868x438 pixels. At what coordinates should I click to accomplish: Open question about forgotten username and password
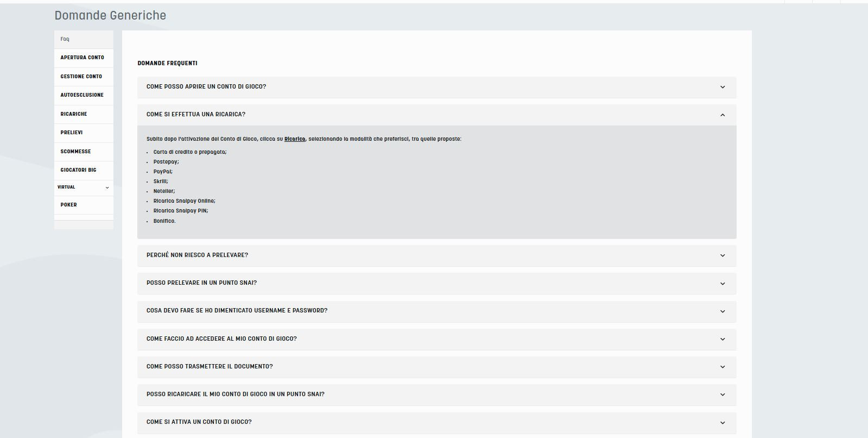[237, 311]
